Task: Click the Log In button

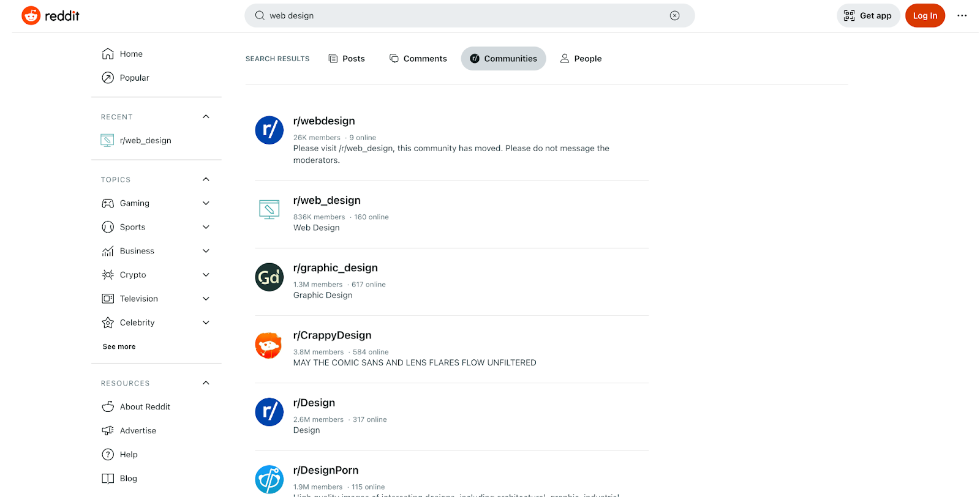Action: [925, 16]
